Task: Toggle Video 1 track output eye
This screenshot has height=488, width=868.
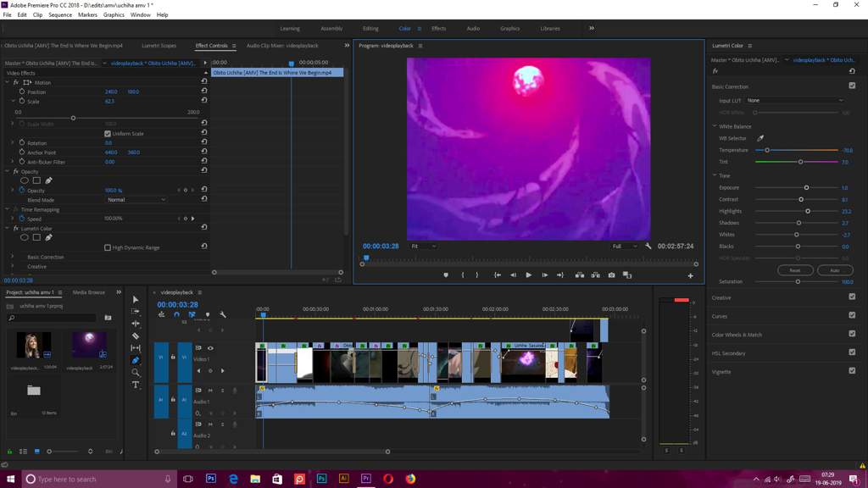Action: [x=210, y=348]
